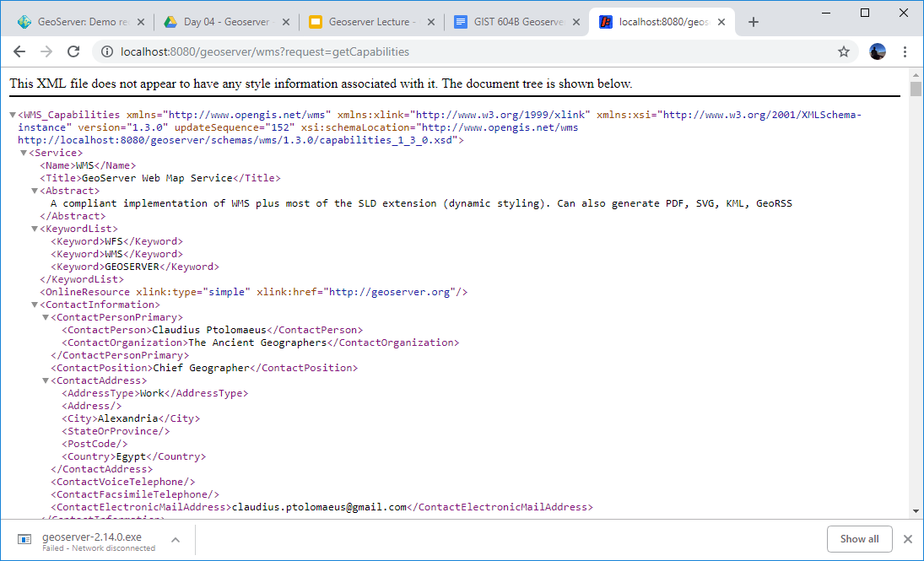
Task: Close the GeoServer Demo requests tab
Action: pos(141,23)
